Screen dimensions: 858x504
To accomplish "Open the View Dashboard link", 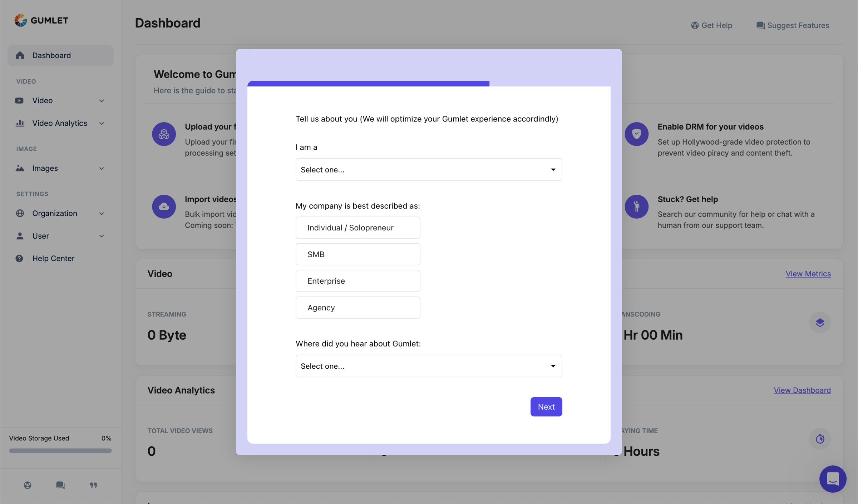I will tap(802, 390).
